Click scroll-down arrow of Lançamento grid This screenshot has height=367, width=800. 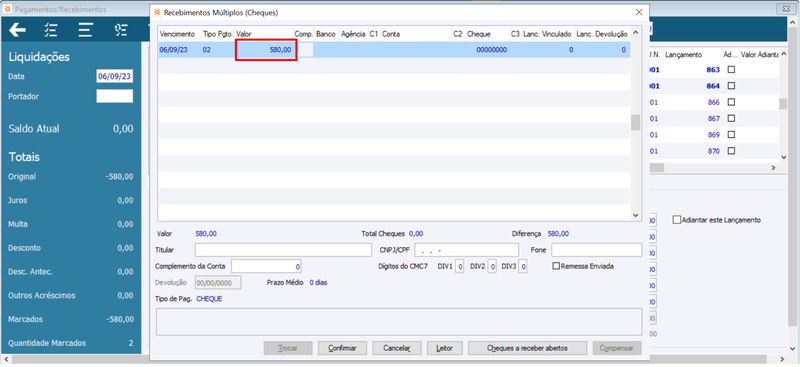(x=783, y=156)
